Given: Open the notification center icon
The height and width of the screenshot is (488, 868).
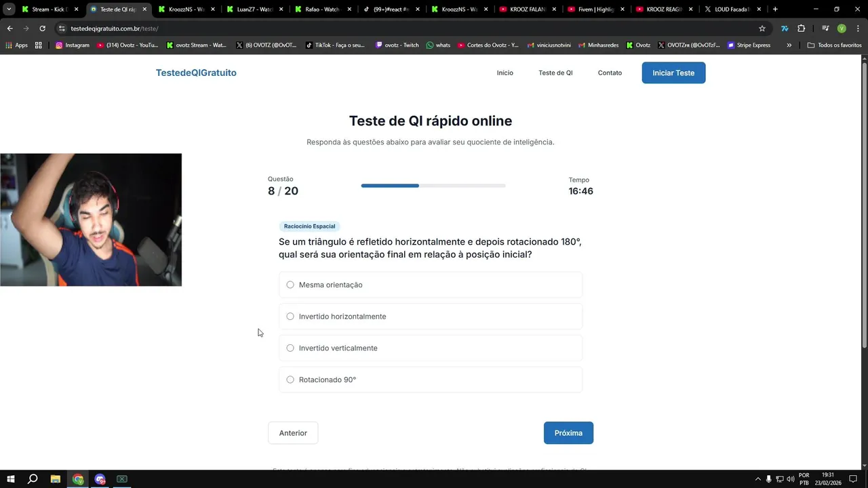Looking at the screenshot, I should point(853,479).
